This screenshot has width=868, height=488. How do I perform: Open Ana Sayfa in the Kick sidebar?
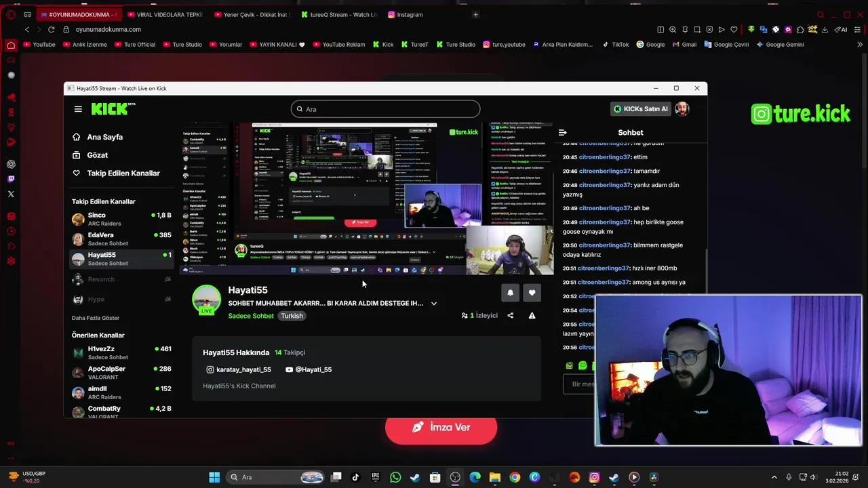click(x=98, y=137)
